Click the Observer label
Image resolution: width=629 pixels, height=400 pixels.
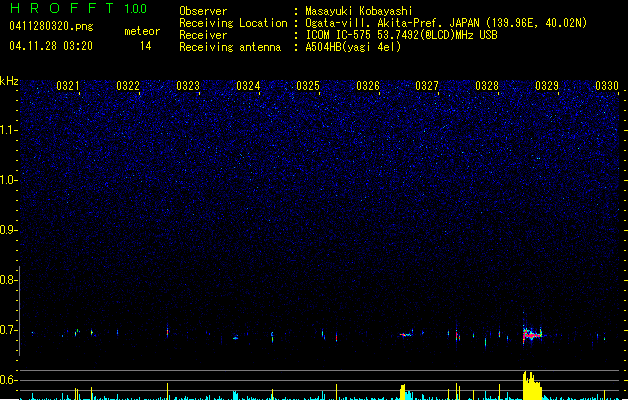203,11
